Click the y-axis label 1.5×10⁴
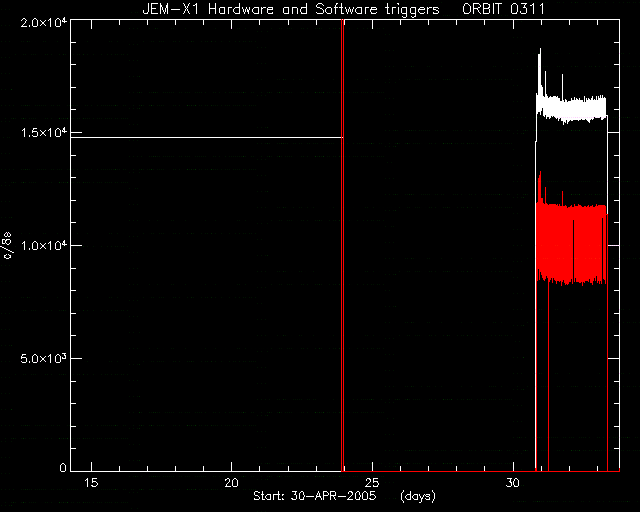 (44, 133)
